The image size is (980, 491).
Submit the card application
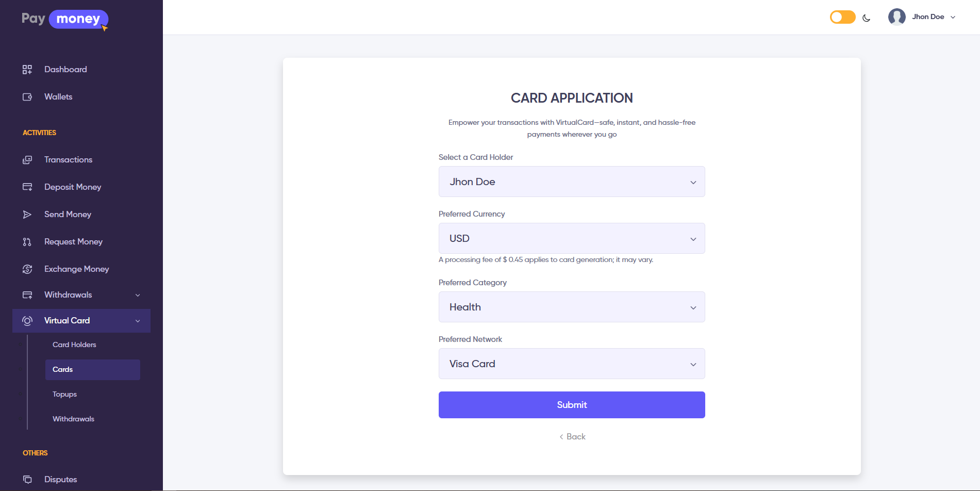tap(571, 405)
